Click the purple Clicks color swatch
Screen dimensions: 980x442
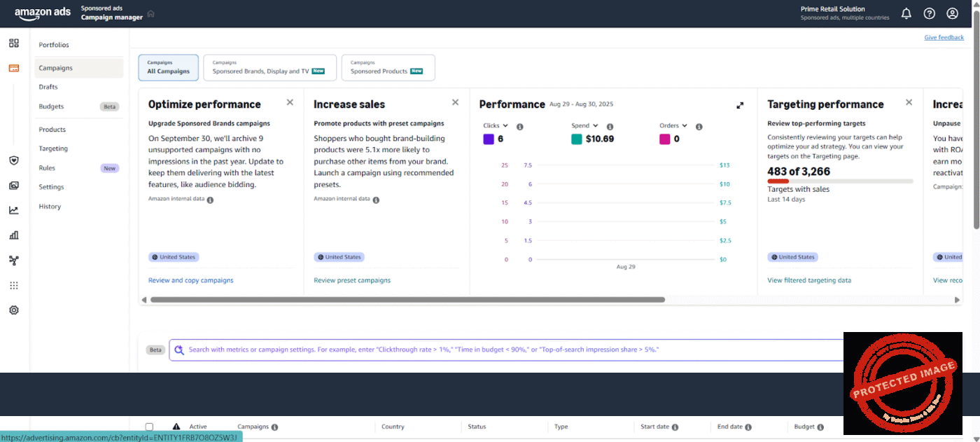click(x=489, y=139)
